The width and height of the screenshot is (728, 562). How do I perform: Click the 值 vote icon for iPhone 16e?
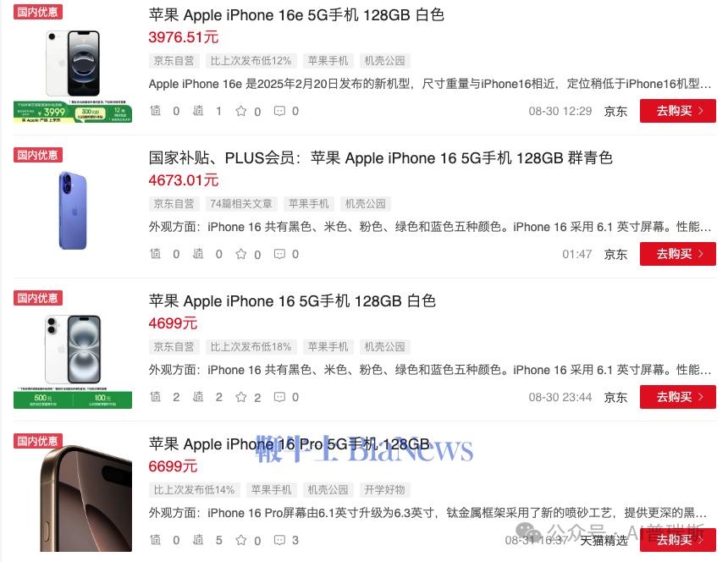[155, 111]
